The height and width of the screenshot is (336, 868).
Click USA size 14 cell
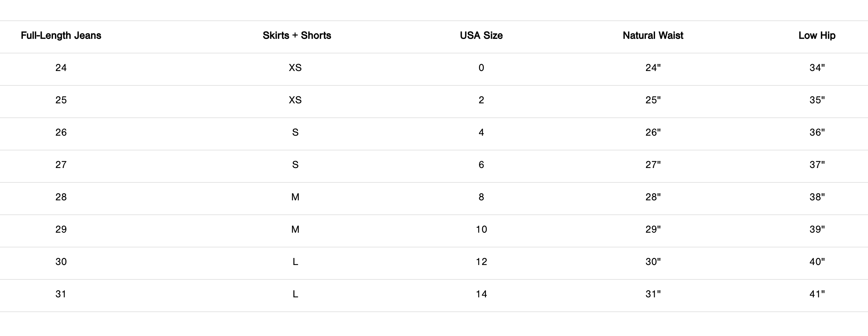481,294
